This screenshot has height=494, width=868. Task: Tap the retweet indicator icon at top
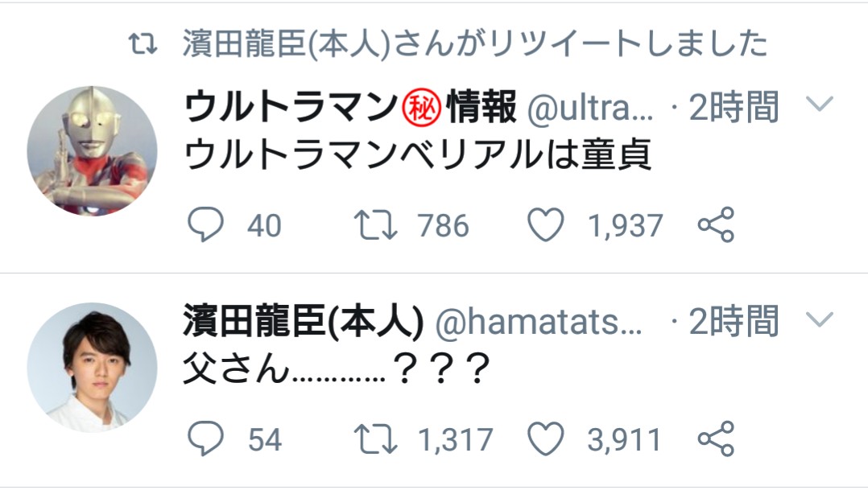[143, 44]
